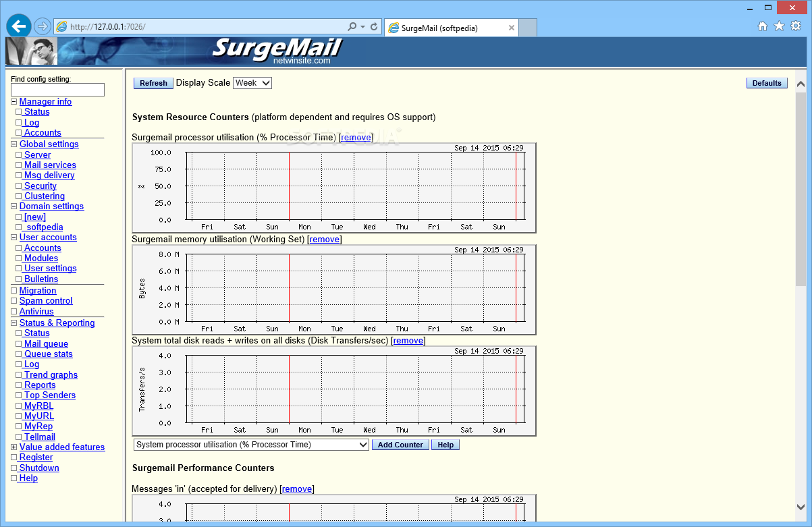Click the page refresh icon in address bar
Viewport: 812px width, 527px height.
(x=374, y=27)
